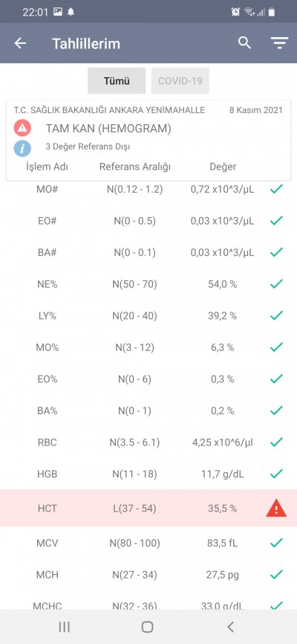Viewport: 297px width, 644px height.
Task: Tap the green checkmark on HGB row
Action: click(x=276, y=474)
